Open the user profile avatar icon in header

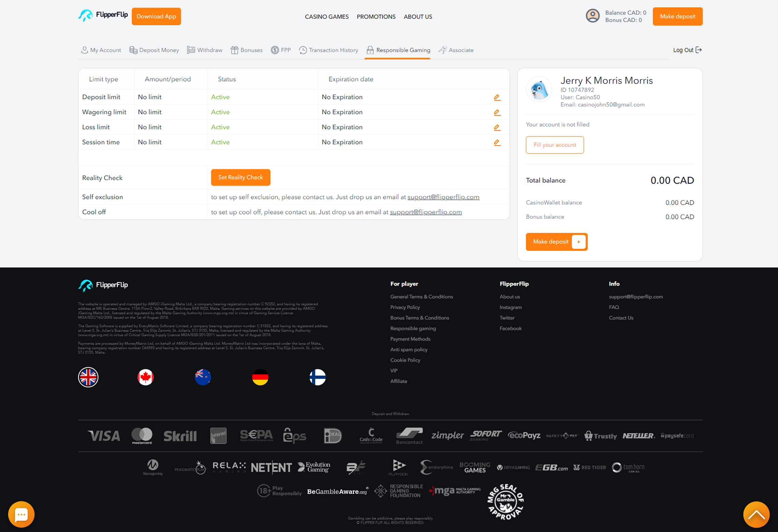(x=593, y=16)
